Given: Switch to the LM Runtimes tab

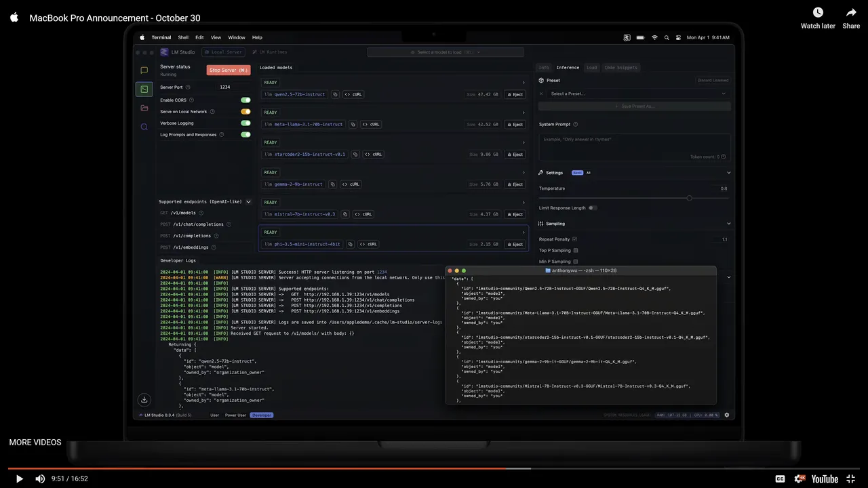Looking at the screenshot, I should 270,52.
